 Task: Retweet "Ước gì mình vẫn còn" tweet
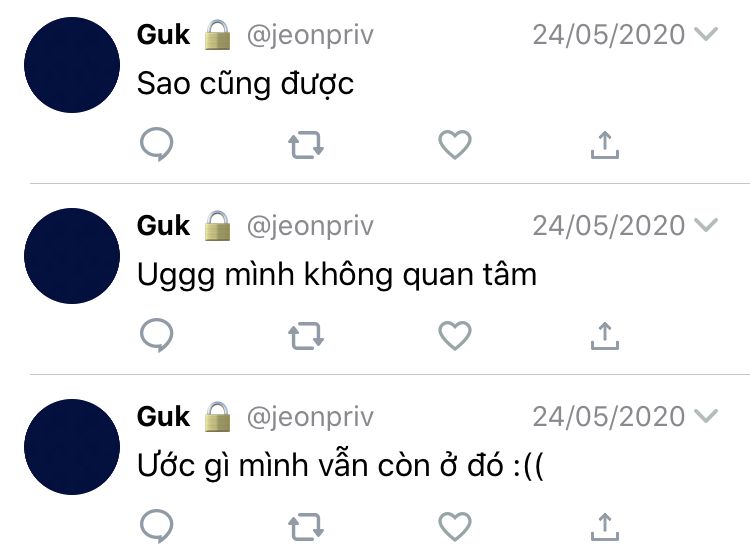point(306,527)
